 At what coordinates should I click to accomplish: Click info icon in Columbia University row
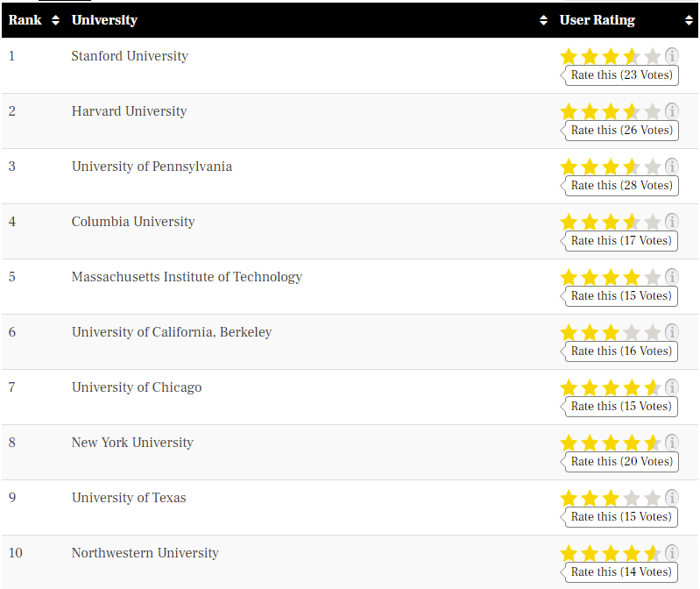[x=672, y=222]
